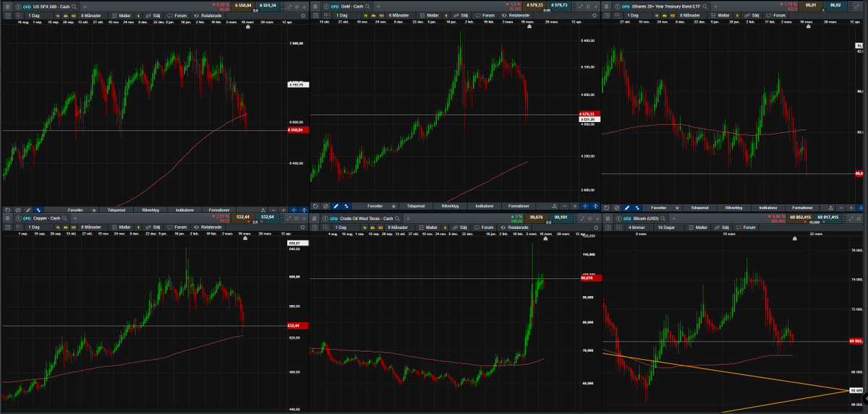Open Ritverktyg tab under the SPX 500 chart
This screenshot has width=868, height=414.
pyautogui.click(x=150, y=210)
